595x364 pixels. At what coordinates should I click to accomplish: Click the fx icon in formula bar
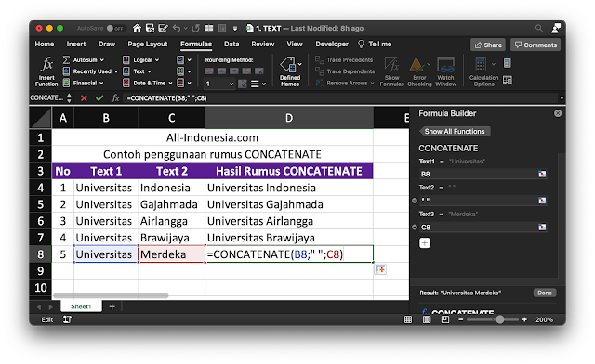[115, 98]
